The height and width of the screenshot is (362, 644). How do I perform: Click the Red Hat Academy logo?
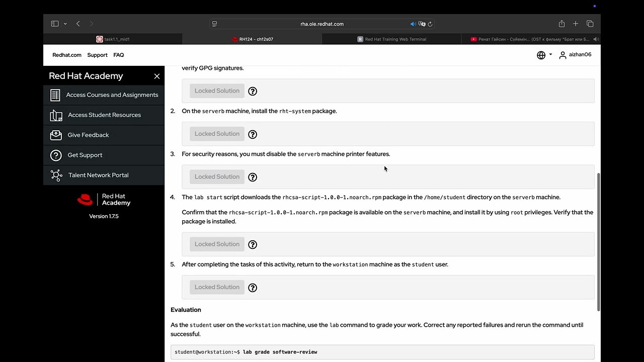(104, 200)
